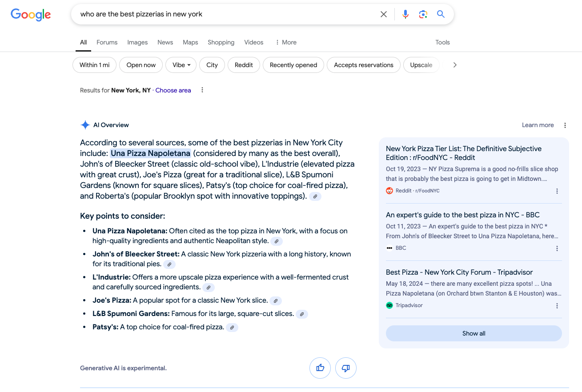The image size is (582, 392).
Task: Click thumbs down feedback button
Action: 346,368
